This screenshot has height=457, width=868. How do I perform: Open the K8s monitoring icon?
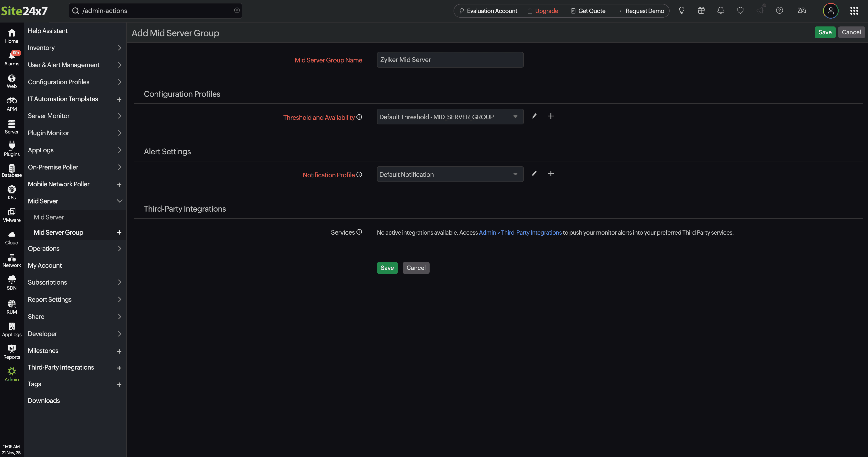[x=12, y=192]
